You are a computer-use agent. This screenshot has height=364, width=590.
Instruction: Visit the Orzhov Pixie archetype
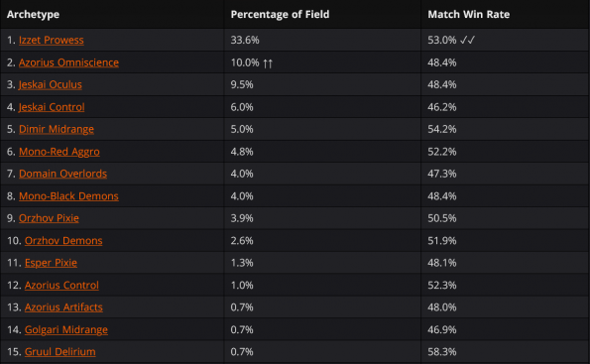(49, 218)
